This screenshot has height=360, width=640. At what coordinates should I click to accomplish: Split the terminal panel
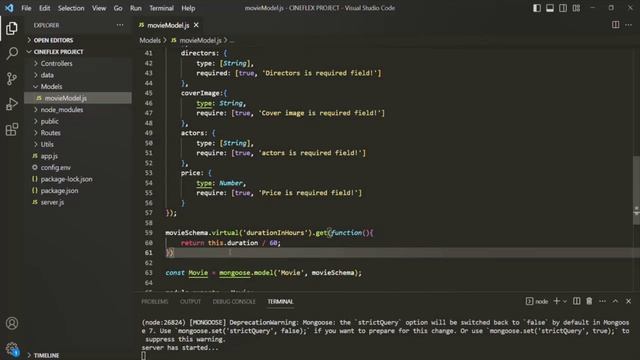coord(576,301)
